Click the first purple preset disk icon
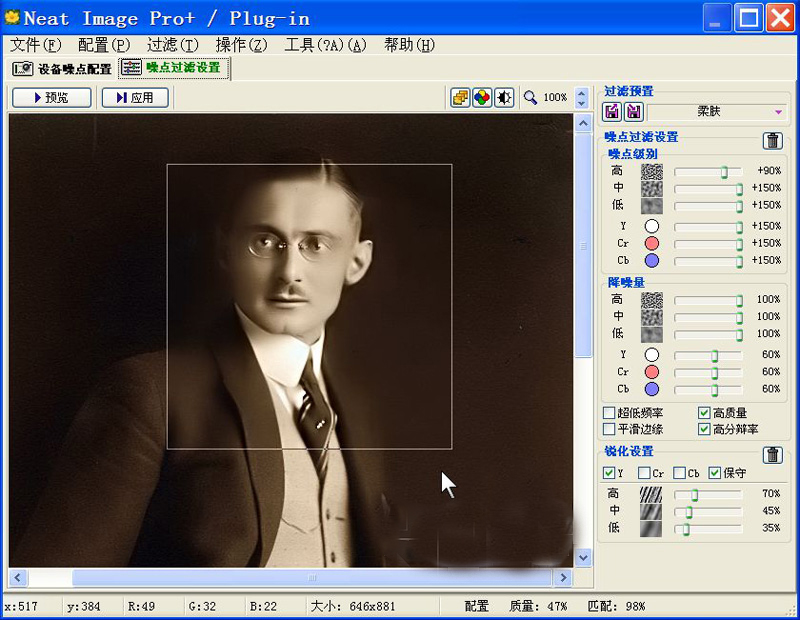Image resolution: width=800 pixels, height=620 pixels. point(613,111)
